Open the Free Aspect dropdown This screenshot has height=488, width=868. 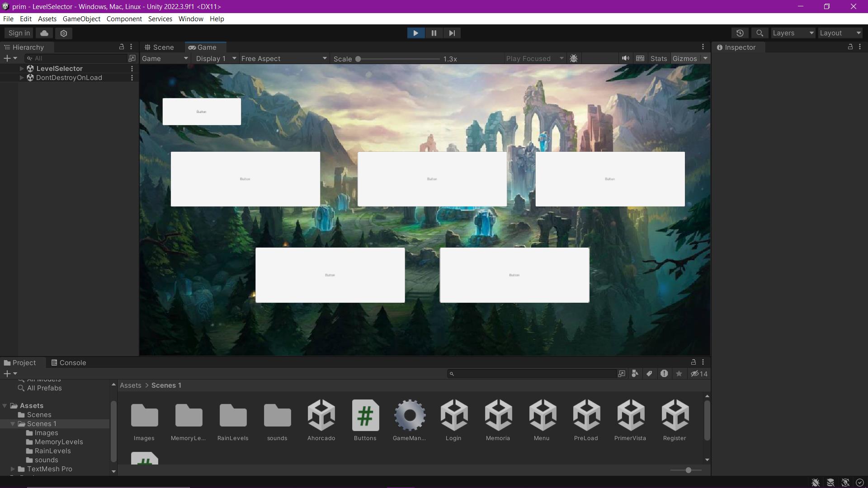click(283, 59)
